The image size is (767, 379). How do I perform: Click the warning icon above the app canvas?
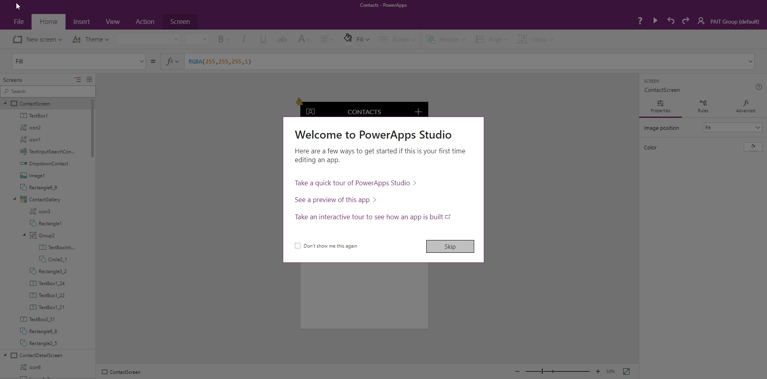point(299,102)
